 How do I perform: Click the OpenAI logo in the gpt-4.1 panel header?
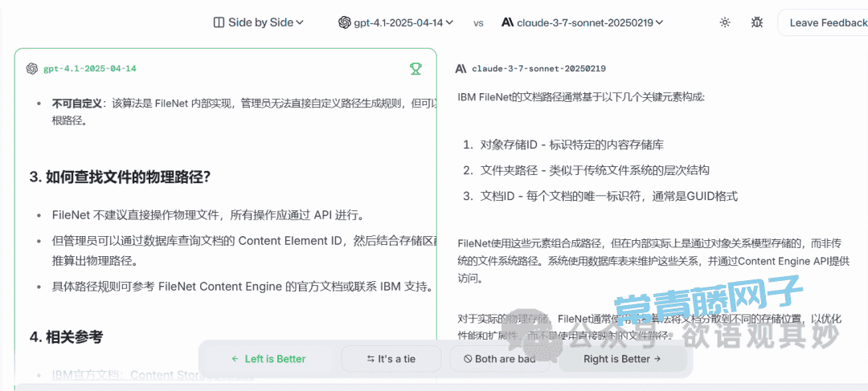pos(31,68)
